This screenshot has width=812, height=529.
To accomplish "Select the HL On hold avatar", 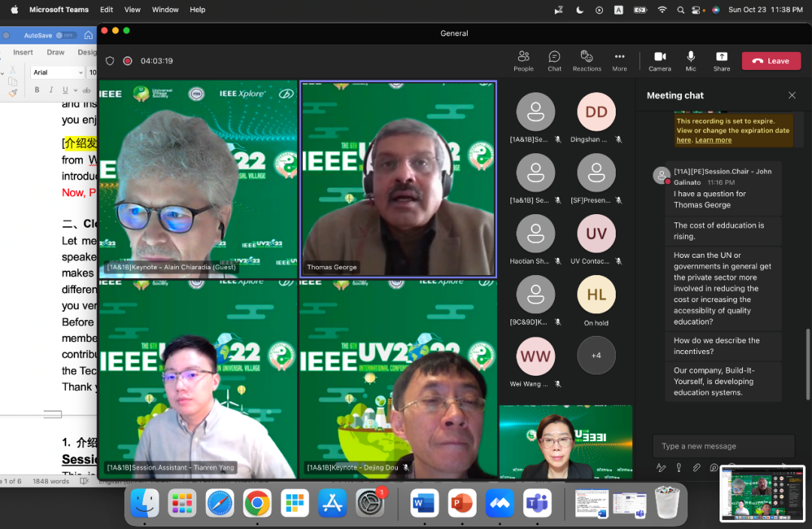I will pyautogui.click(x=596, y=295).
